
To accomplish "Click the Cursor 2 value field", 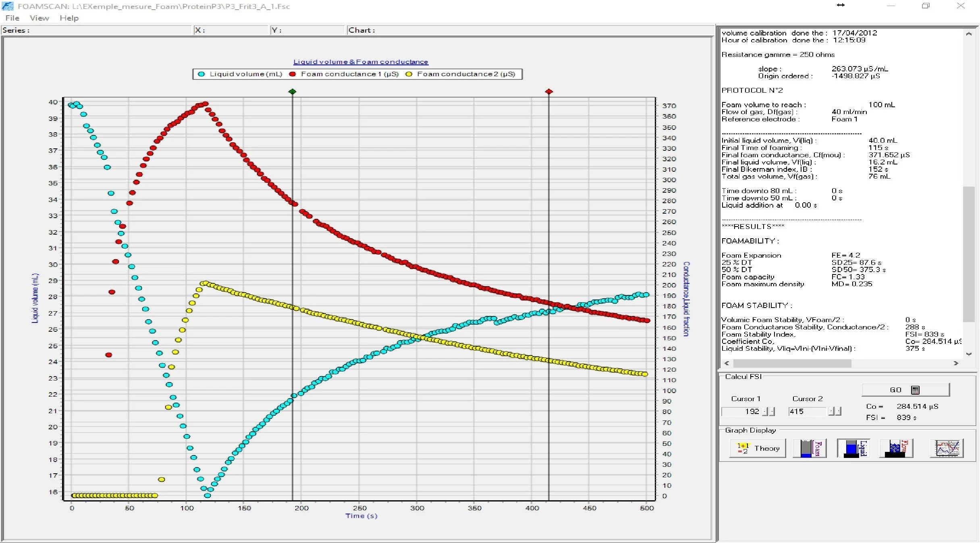I will [x=807, y=412].
